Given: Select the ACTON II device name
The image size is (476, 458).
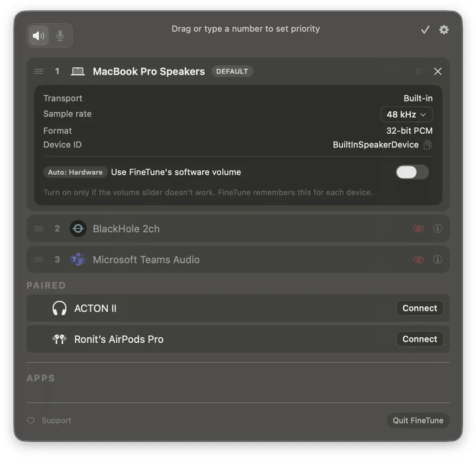Looking at the screenshot, I should pos(95,308).
